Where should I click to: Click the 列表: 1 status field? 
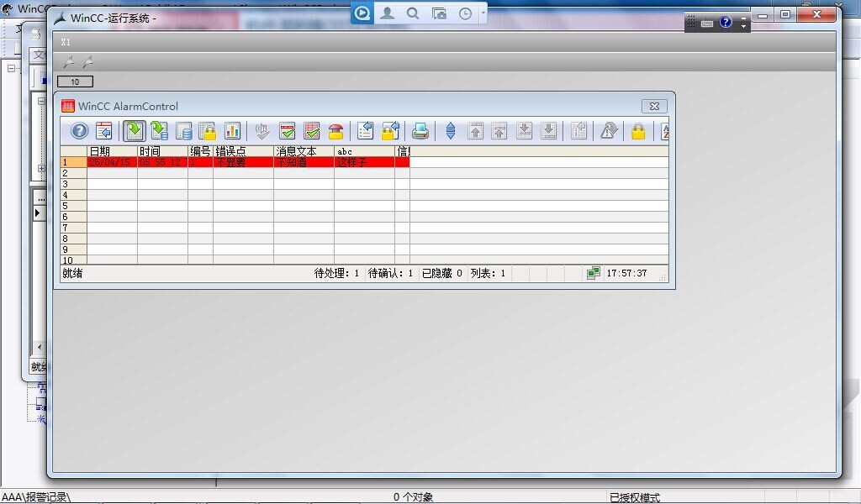coord(489,273)
